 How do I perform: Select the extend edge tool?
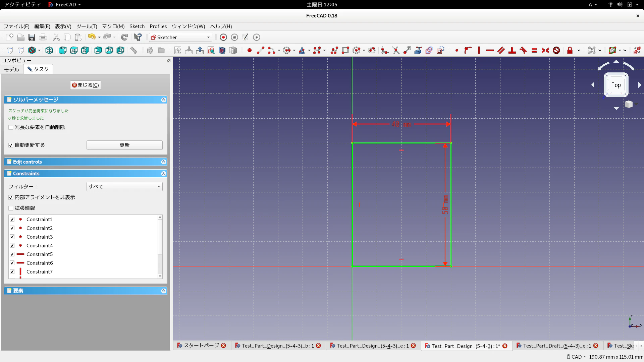point(407,50)
